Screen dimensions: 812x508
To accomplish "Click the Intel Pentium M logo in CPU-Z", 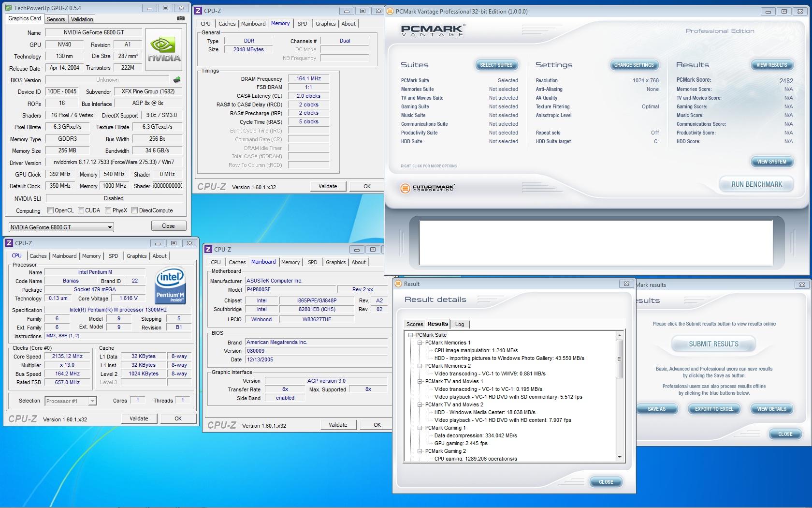I will 170,286.
